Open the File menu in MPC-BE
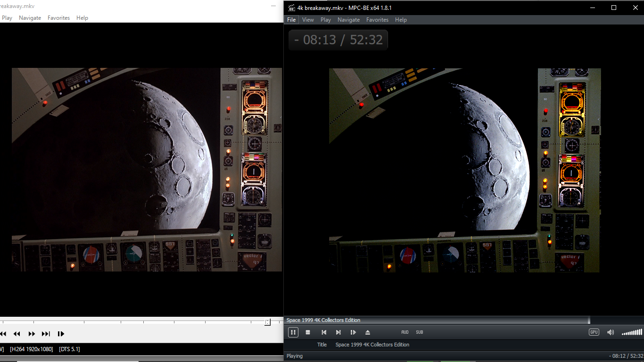Screen dimensions: 644x362 click(x=291, y=20)
